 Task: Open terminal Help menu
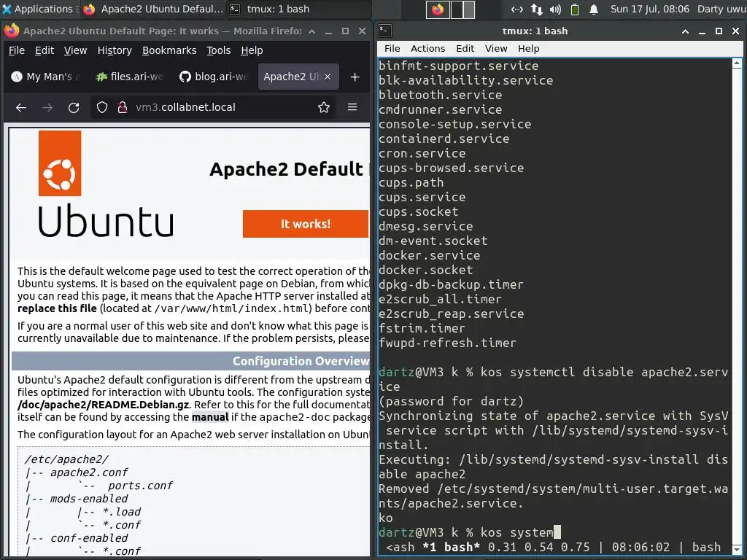(528, 49)
